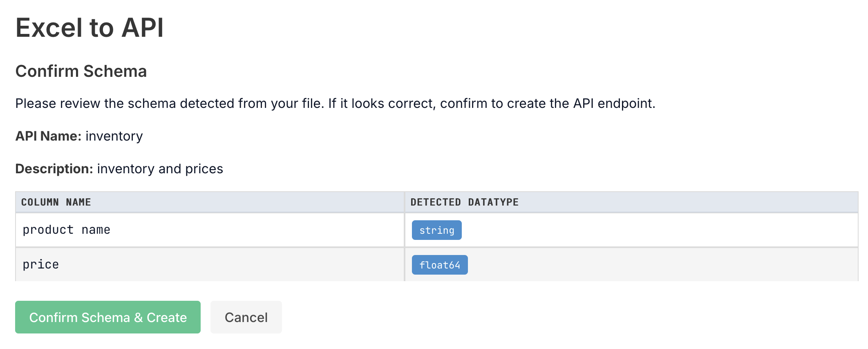Viewport: 868px width, 349px height.
Task: Click the string datatype badge
Action: [436, 230]
